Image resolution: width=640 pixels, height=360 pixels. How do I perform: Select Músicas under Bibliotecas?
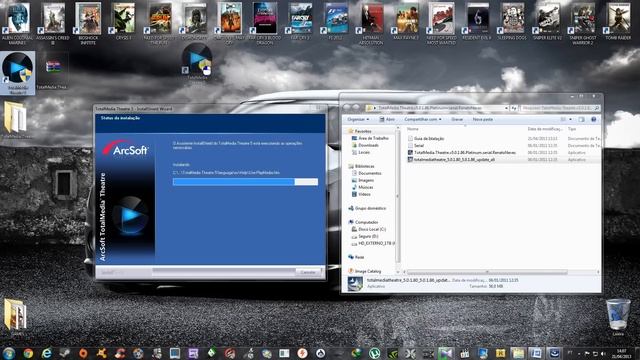[x=362, y=187]
